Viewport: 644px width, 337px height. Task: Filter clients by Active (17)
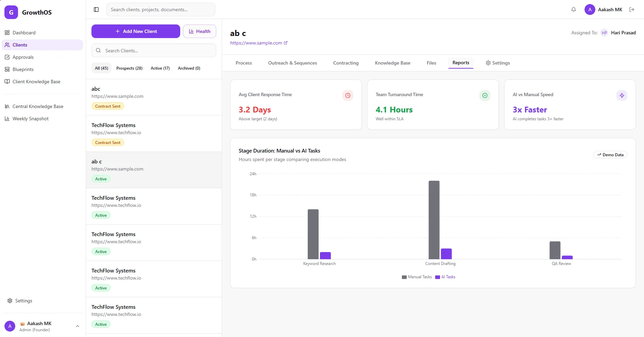pos(160,68)
